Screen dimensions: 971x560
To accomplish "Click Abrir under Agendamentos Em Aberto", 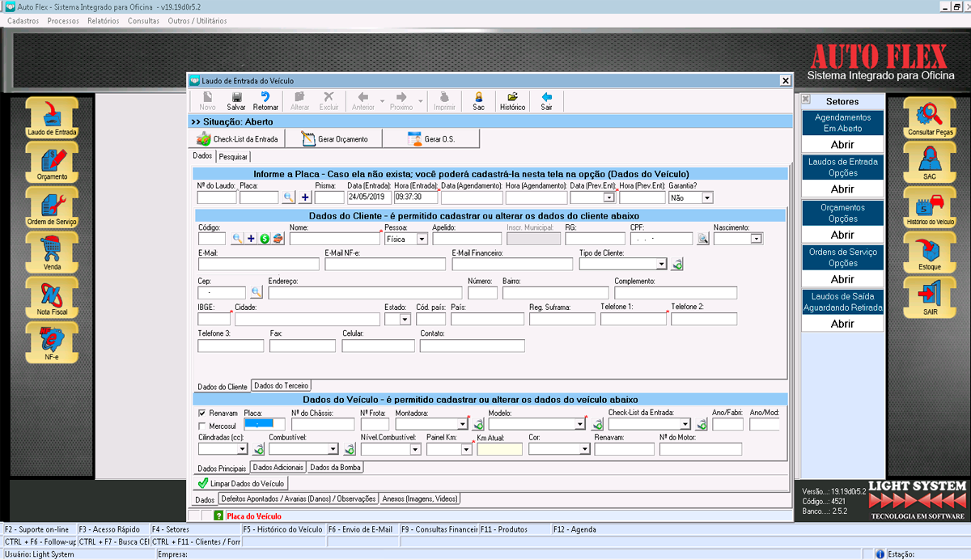I will click(x=842, y=145).
